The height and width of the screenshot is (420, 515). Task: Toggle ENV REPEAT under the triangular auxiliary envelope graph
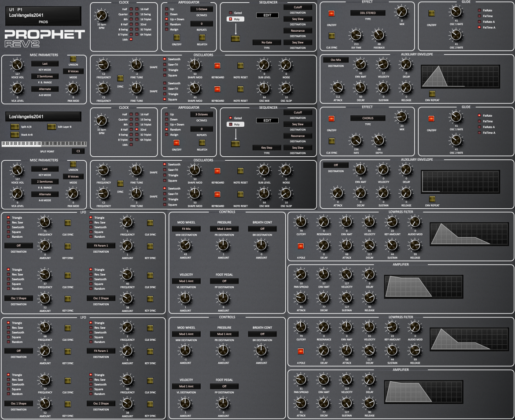point(432,94)
